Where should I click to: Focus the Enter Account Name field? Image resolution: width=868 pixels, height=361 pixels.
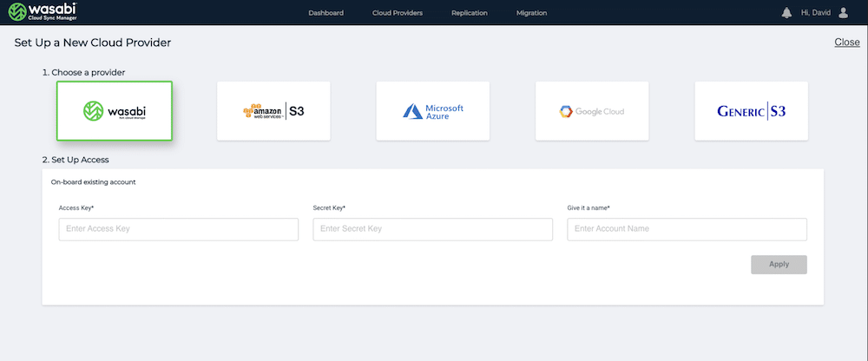click(687, 229)
